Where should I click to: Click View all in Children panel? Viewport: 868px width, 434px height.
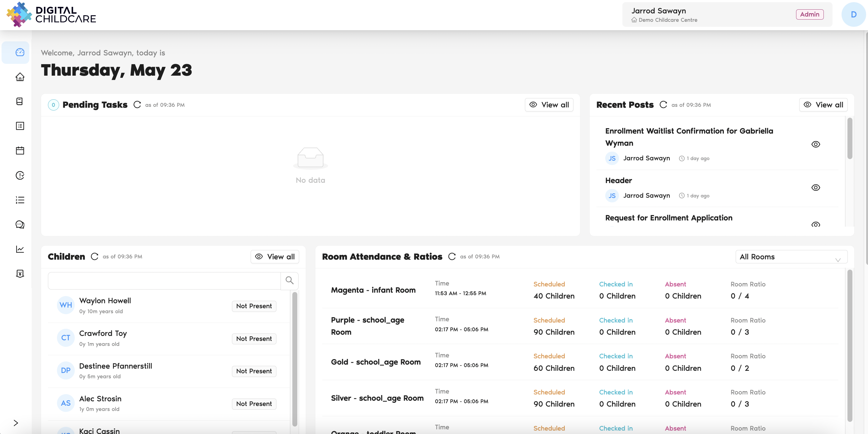click(x=275, y=257)
